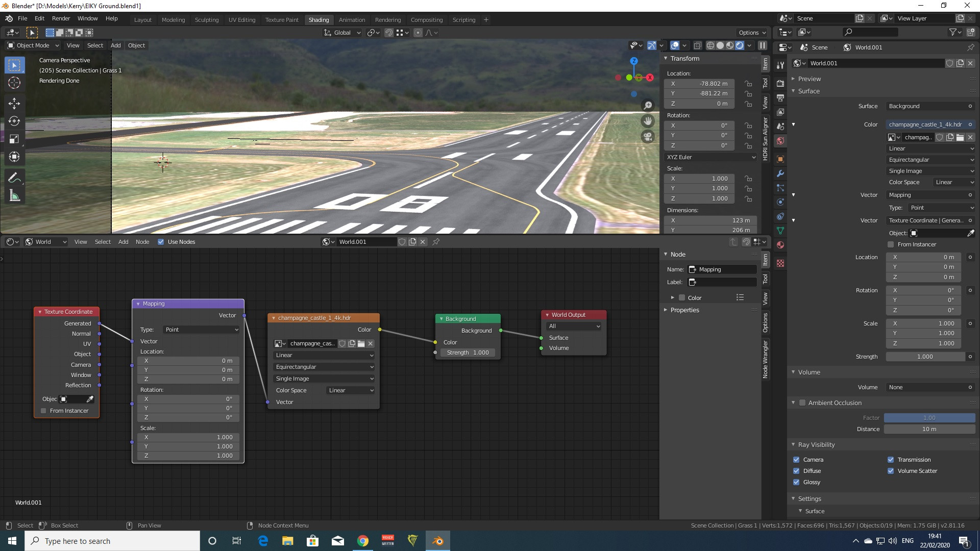Switch to rendered viewport shading
The height and width of the screenshot is (551, 980).
click(x=740, y=45)
